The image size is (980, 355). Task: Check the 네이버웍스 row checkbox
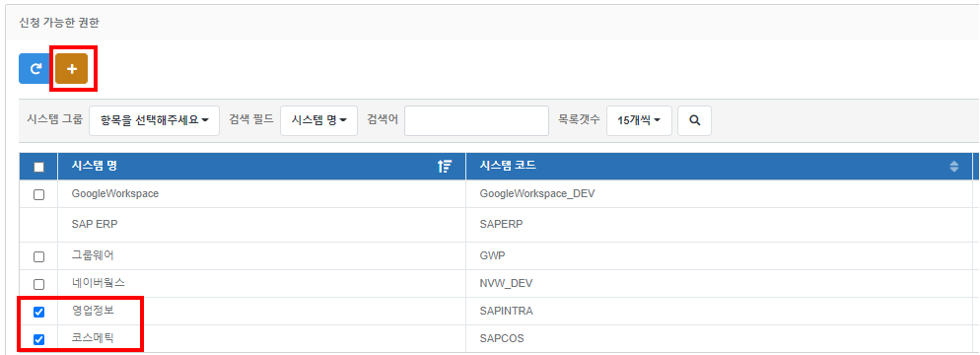click(38, 284)
